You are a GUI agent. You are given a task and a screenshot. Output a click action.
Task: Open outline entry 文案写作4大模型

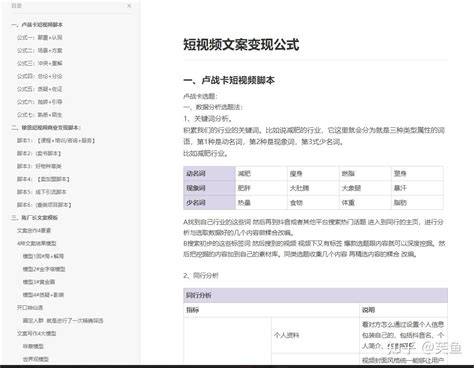tap(37, 333)
